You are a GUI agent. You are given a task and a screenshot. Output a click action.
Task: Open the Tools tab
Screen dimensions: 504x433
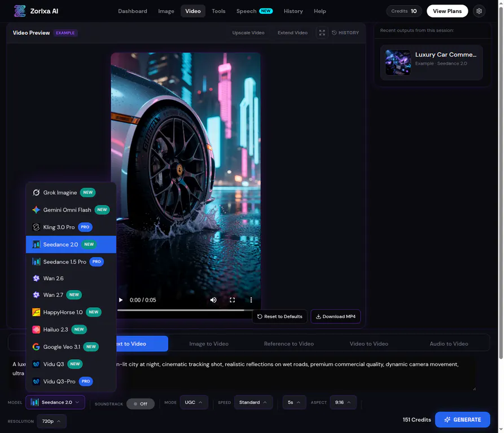tap(218, 11)
